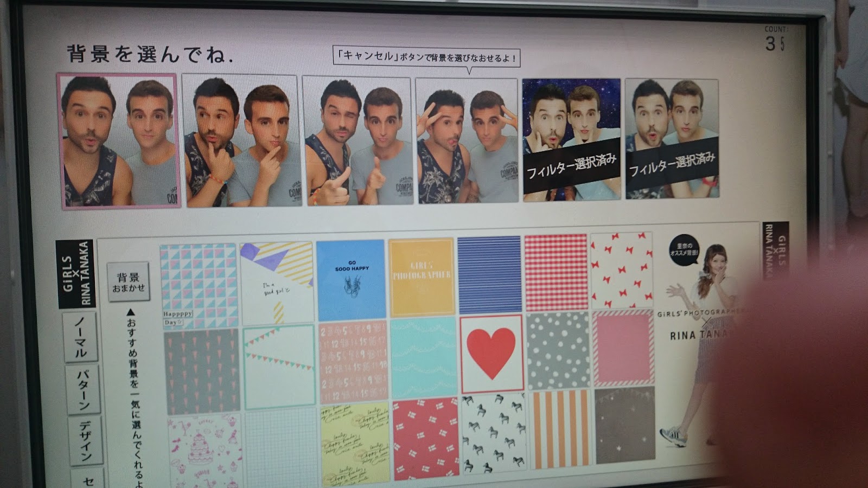
Task: Choose the yellow handwritten script background
Action: tap(356, 444)
